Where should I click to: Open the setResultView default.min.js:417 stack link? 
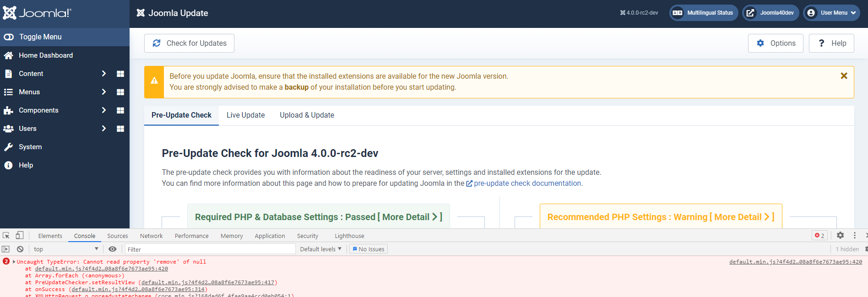[208, 282]
